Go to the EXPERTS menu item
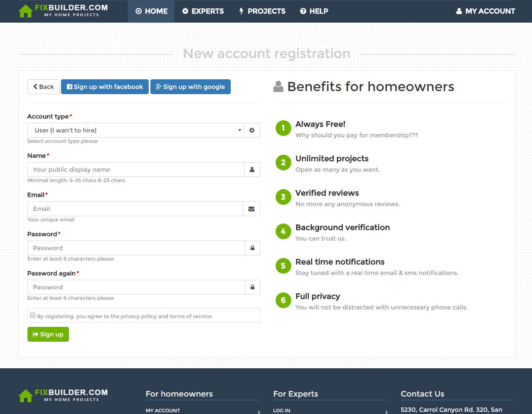 coord(203,11)
